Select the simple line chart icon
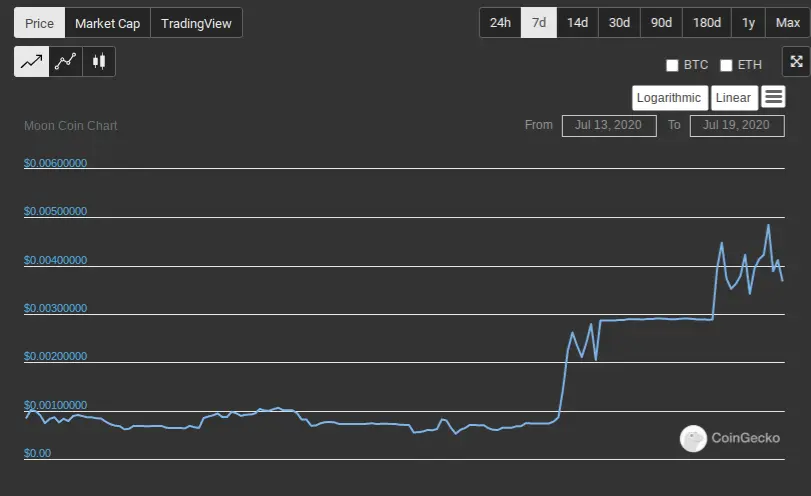This screenshot has height=496, width=811. (32, 62)
